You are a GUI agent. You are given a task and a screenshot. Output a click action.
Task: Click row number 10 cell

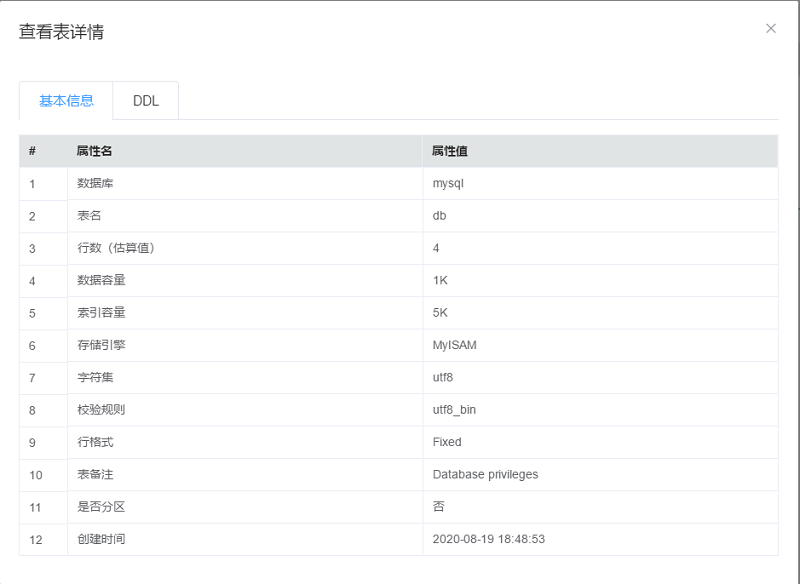pos(43,475)
